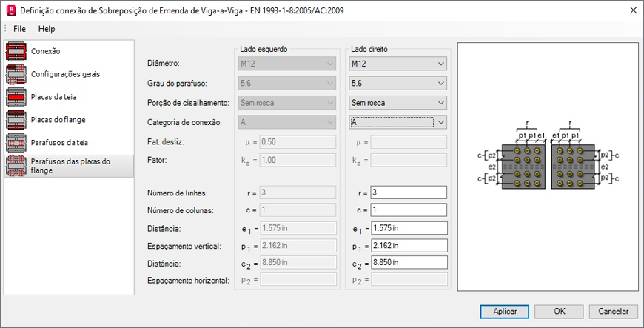Open right-side Grau do parafuso dropdown
This screenshot has width=644, height=328.
tap(398, 83)
